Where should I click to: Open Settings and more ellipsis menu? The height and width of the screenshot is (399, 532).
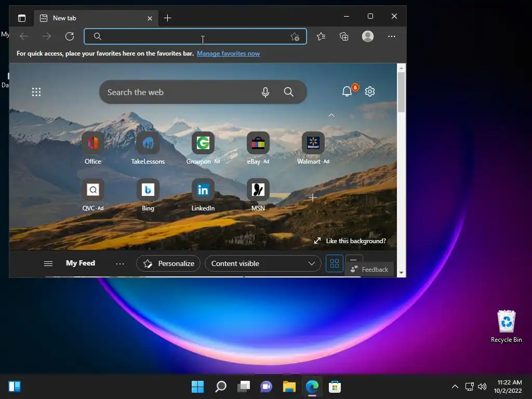pyautogui.click(x=392, y=36)
